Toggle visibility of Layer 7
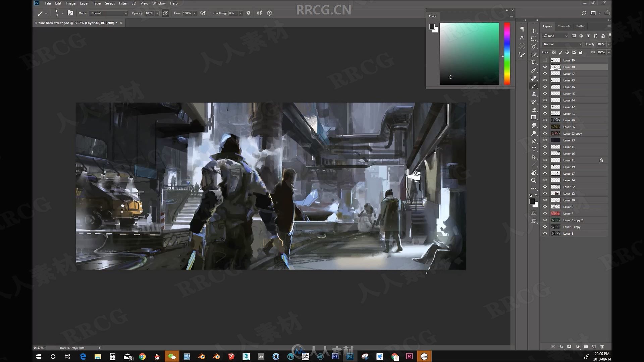The width and height of the screenshot is (644, 362). click(545, 213)
